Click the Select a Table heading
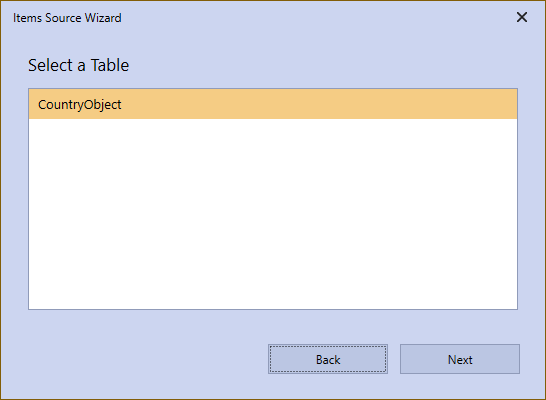546x400 pixels. [78, 65]
